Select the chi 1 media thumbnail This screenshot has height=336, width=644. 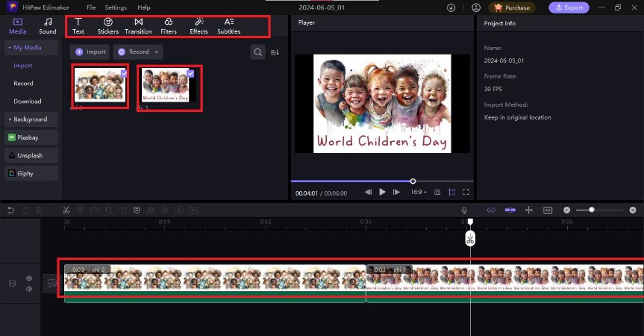tap(169, 85)
